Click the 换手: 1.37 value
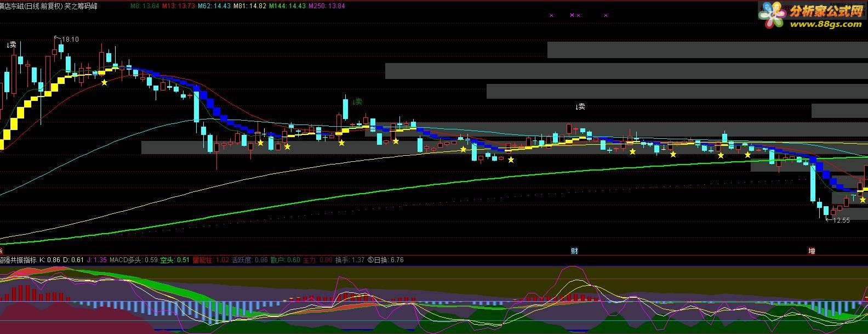This screenshot has width=868, height=334. (x=350, y=260)
